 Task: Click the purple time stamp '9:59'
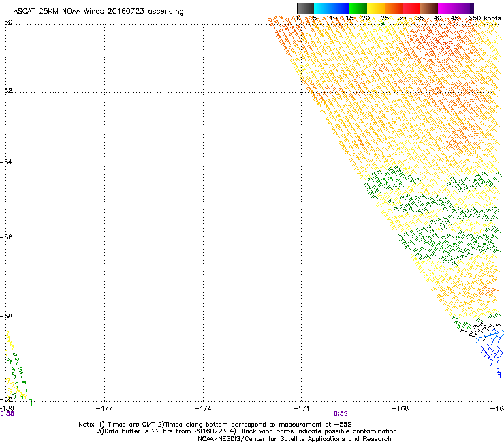(x=341, y=414)
